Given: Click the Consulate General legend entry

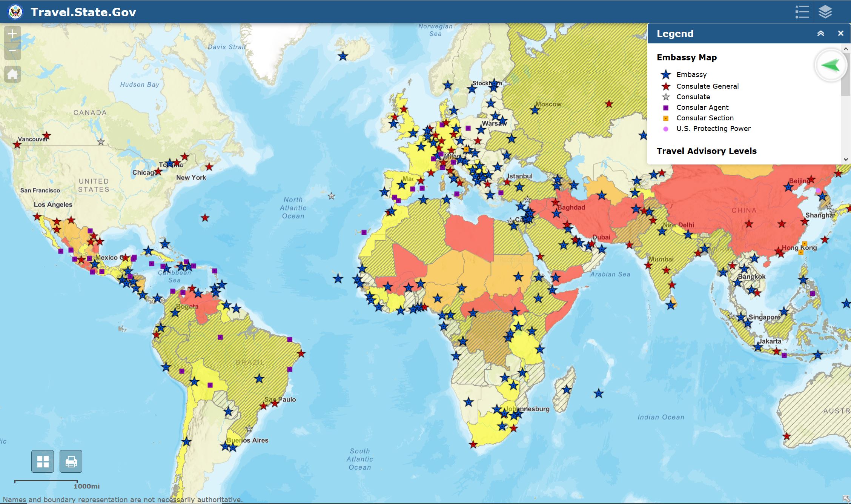Looking at the screenshot, I should (707, 86).
